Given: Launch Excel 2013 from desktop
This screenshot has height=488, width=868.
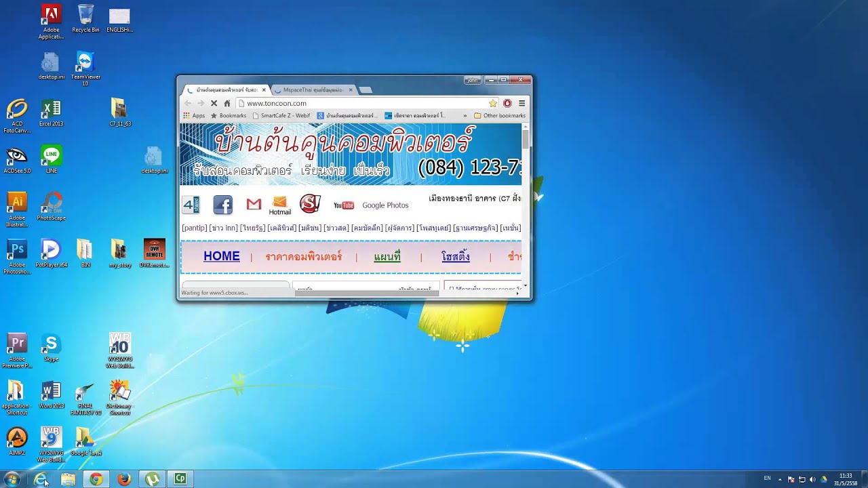Looking at the screenshot, I should click(x=51, y=113).
